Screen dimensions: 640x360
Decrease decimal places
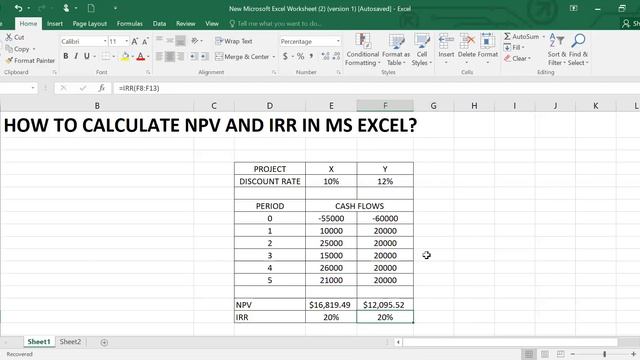pos(336,56)
